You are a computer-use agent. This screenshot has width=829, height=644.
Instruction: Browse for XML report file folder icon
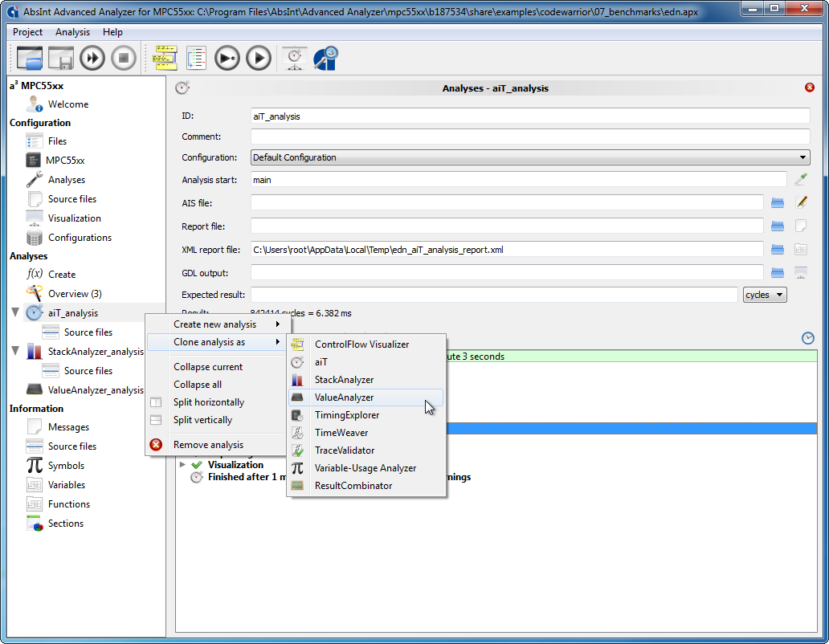(x=778, y=250)
